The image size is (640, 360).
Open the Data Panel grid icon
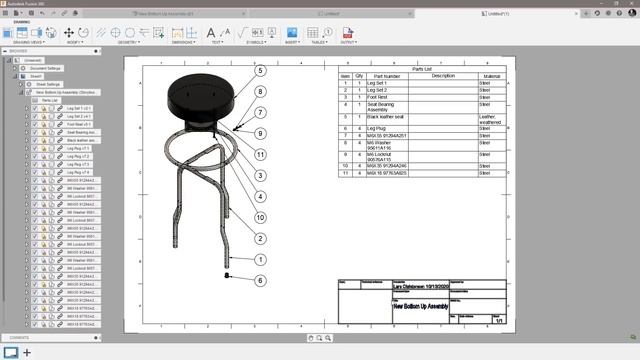(x=5, y=13)
